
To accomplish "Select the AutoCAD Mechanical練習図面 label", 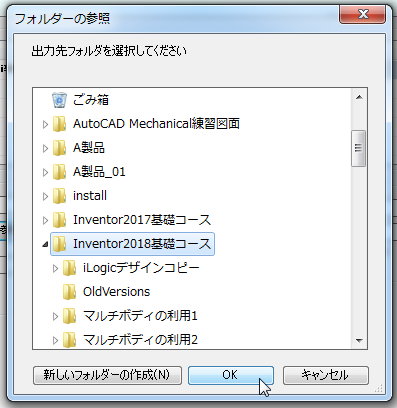I will tap(156, 124).
